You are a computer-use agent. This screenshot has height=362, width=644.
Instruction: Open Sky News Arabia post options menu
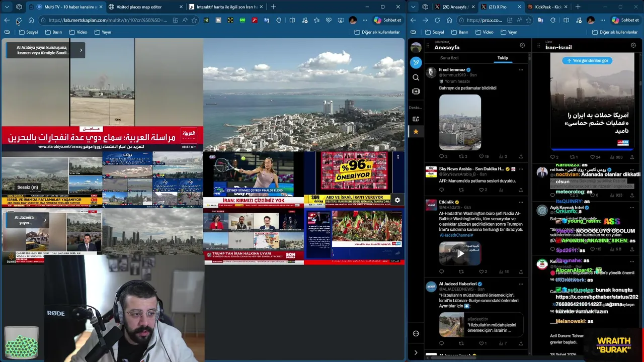521,169
